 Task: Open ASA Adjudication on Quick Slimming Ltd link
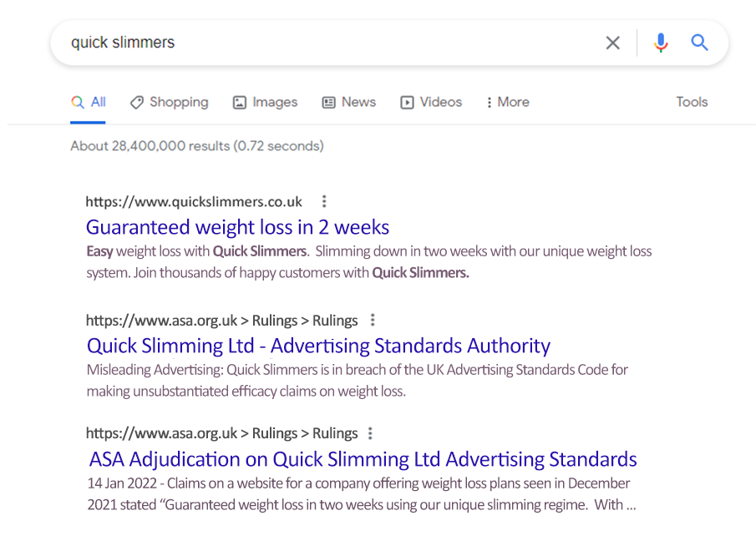click(x=363, y=459)
